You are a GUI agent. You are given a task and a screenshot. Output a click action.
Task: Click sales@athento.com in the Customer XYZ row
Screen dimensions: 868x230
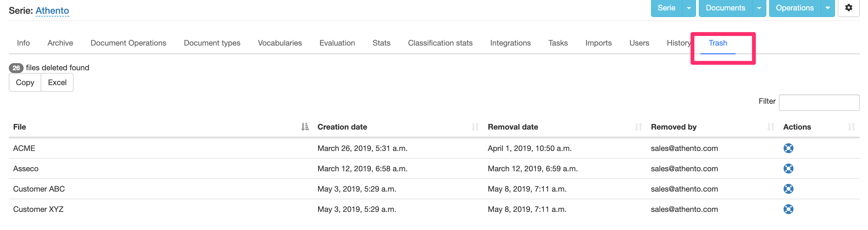coord(684,209)
